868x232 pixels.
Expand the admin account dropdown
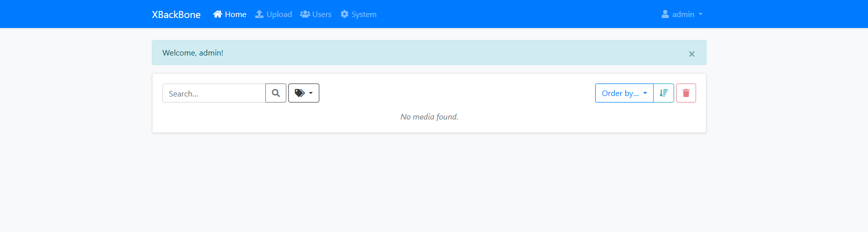coord(682,14)
